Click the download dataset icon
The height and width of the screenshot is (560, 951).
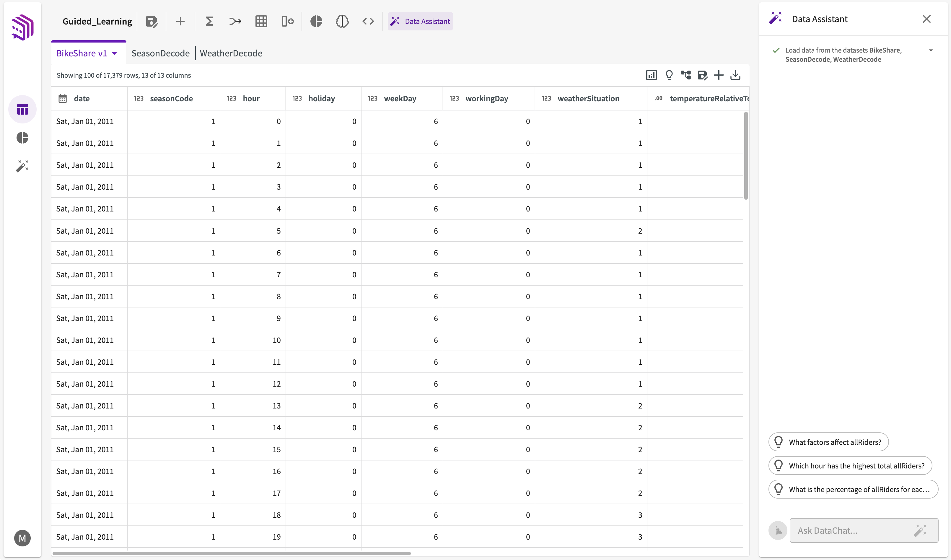click(735, 75)
